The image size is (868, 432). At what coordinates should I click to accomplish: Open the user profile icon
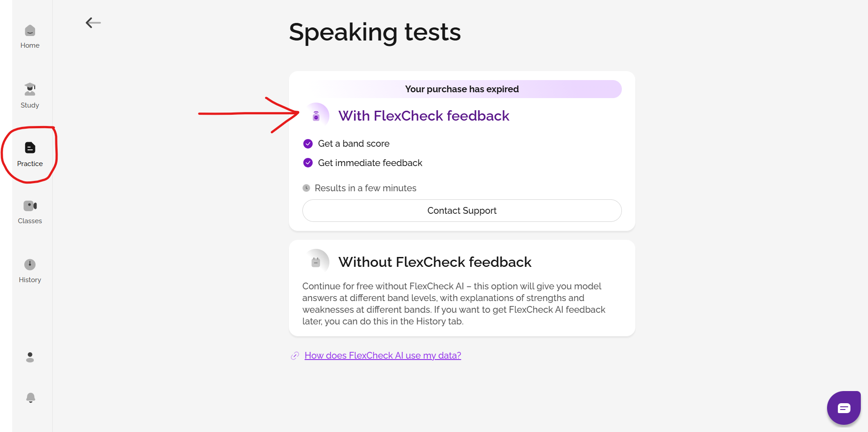(30, 357)
